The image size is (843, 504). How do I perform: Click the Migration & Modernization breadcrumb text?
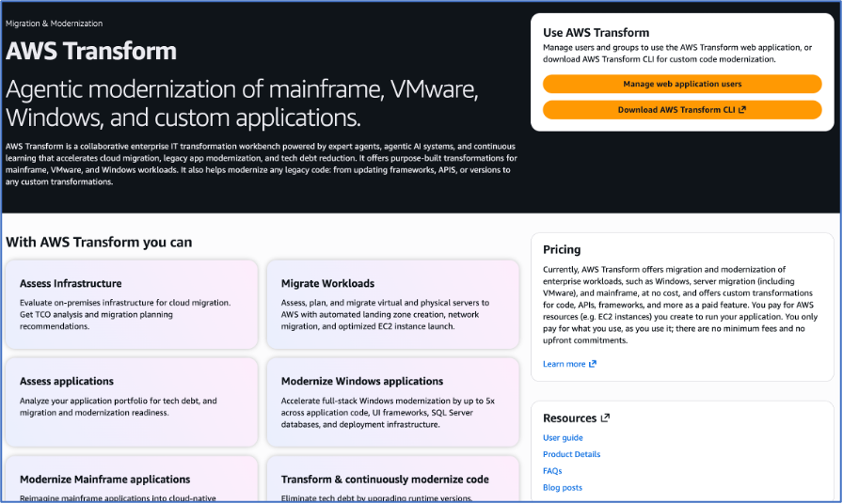tap(54, 24)
